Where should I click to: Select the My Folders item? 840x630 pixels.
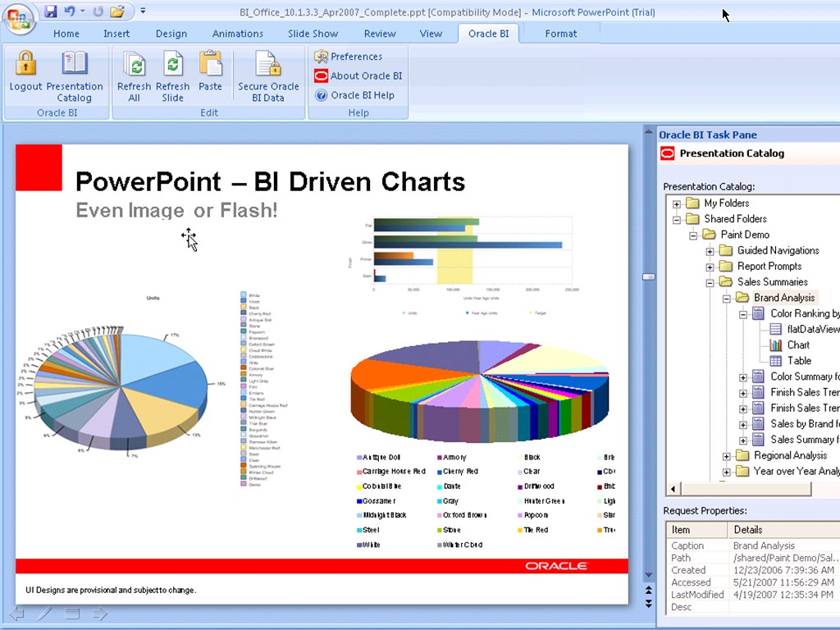pyautogui.click(x=727, y=203)
